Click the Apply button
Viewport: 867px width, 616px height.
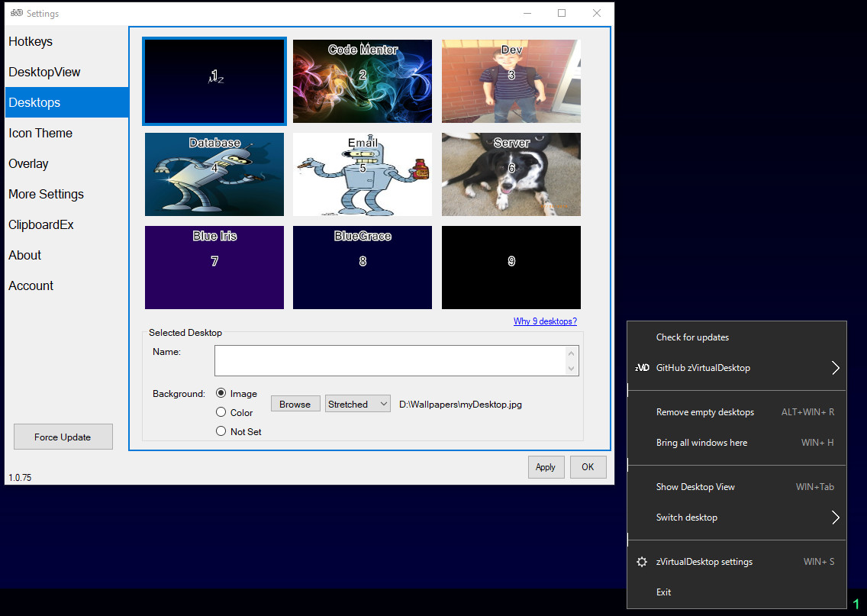click(x=546, y=467)
